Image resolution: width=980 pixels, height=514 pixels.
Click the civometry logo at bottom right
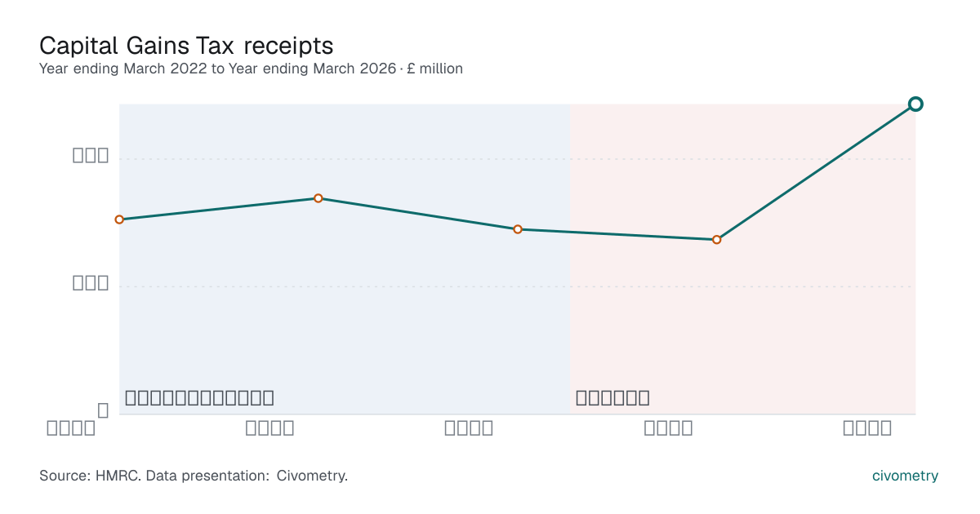click(905, 476)
